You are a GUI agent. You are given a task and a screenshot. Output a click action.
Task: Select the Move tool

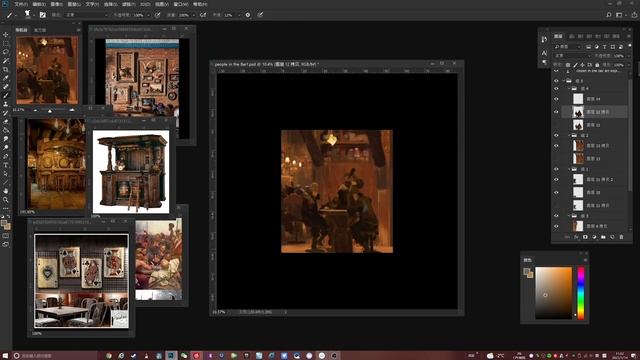pos(6,35)
